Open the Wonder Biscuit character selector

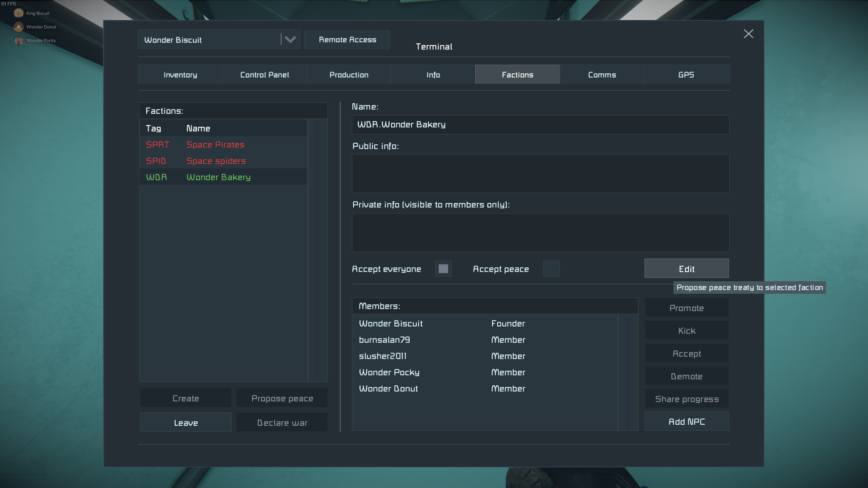[x=209, y=39]
